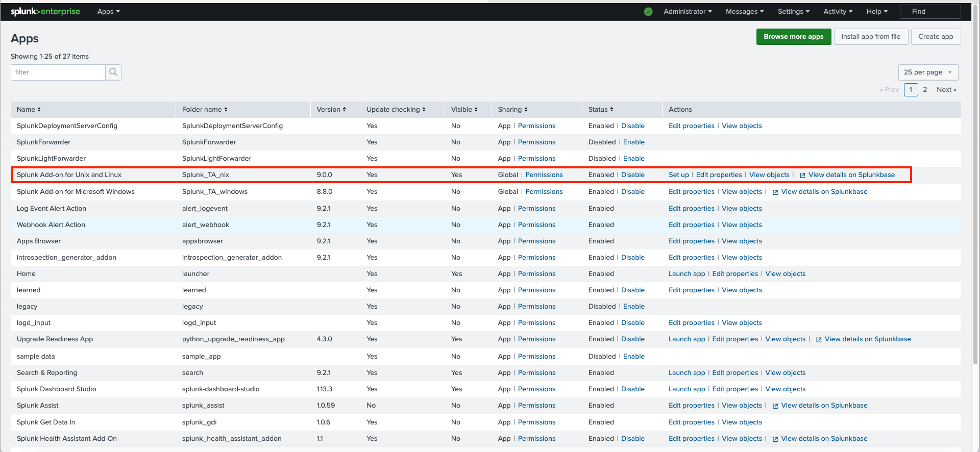Enable the SplunkLightForwarder app
This screenshot has height=452, width=980.
634,158
